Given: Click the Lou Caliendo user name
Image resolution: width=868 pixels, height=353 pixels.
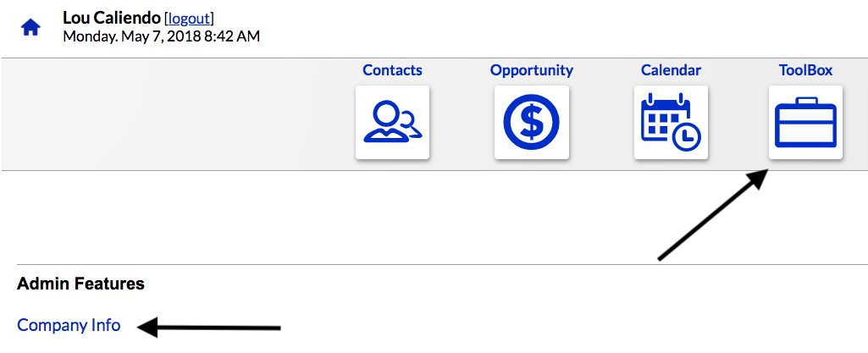Looking at the screenshot, I should click(x=112, y=18).
